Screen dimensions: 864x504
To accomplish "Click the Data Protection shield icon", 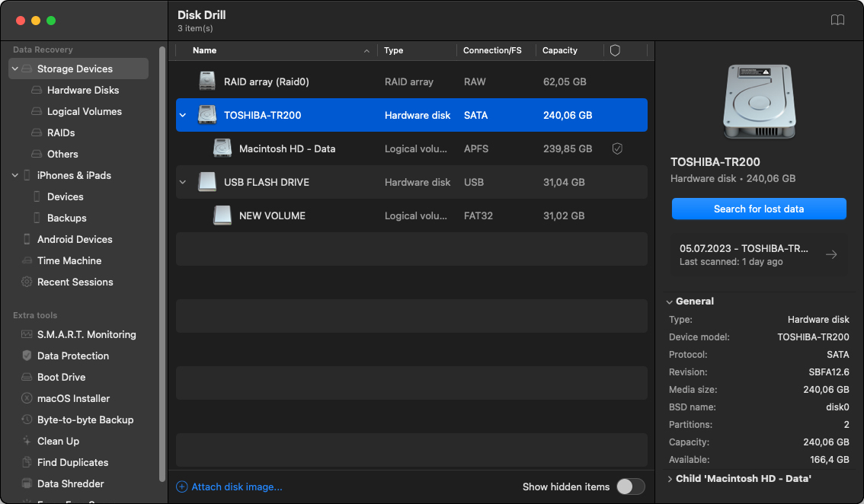I will [x=27, y=356].
